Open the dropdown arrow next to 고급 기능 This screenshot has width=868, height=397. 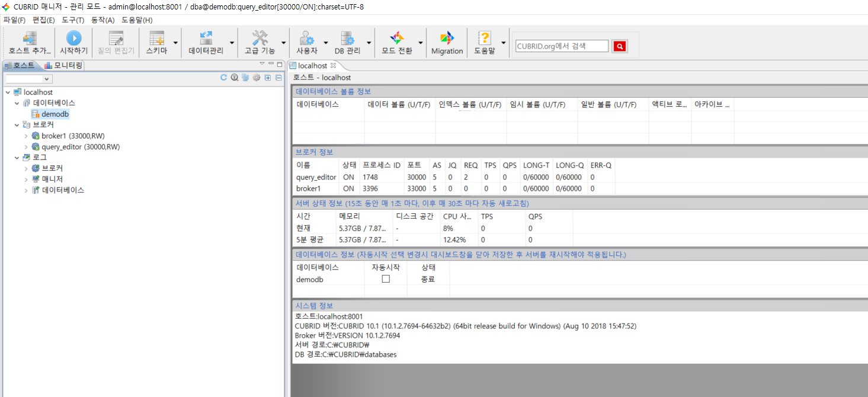pyautogui.click(x=284, y=43)
